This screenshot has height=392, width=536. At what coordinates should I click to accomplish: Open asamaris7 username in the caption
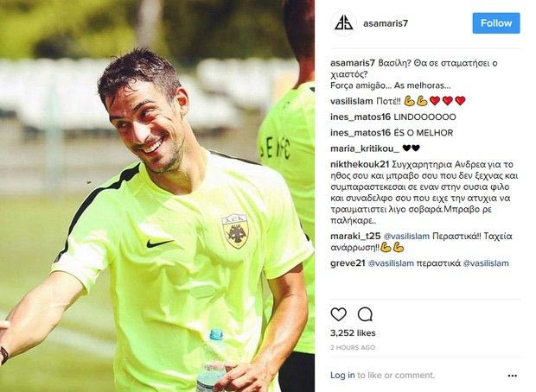click(353, 63)
